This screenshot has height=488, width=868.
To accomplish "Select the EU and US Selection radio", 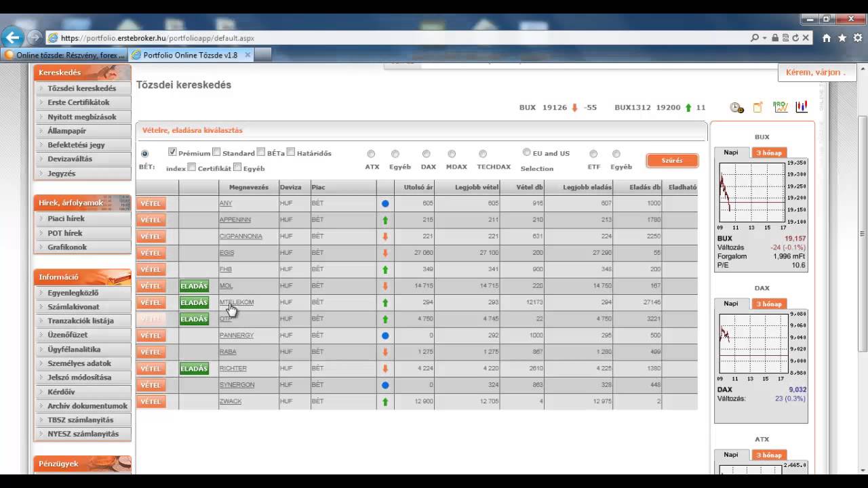I will click(527, 152).
